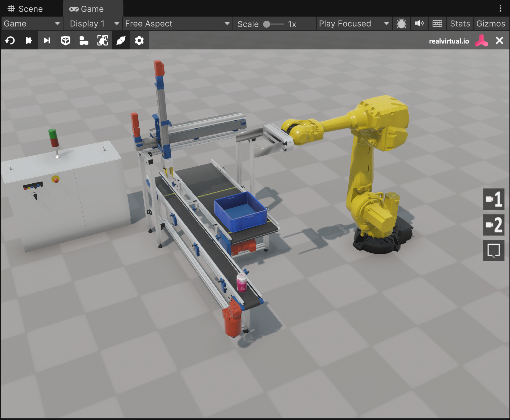Click the 3D cube icon in toolbar
The width and height of the screenshot is (510, 420).
65,41
